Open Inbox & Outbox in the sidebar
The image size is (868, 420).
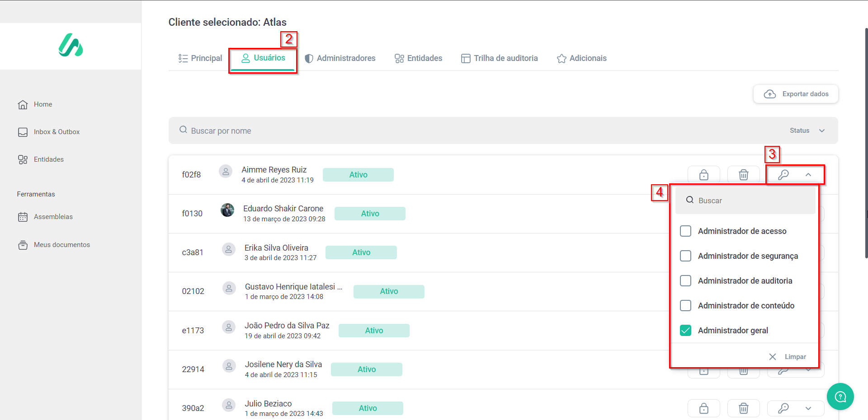click(57, 132)
